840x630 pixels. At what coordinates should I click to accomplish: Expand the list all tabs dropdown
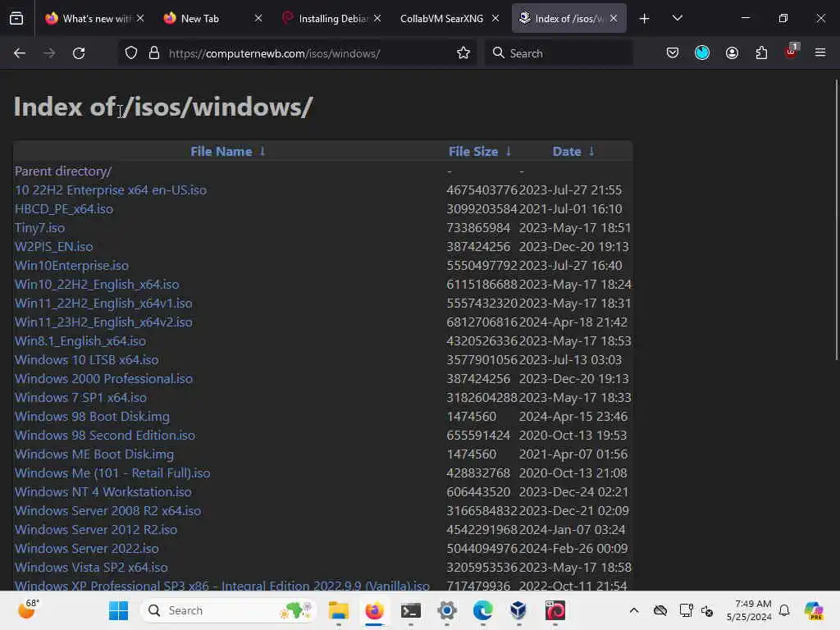pyautogui.click(x=677, y=19)
